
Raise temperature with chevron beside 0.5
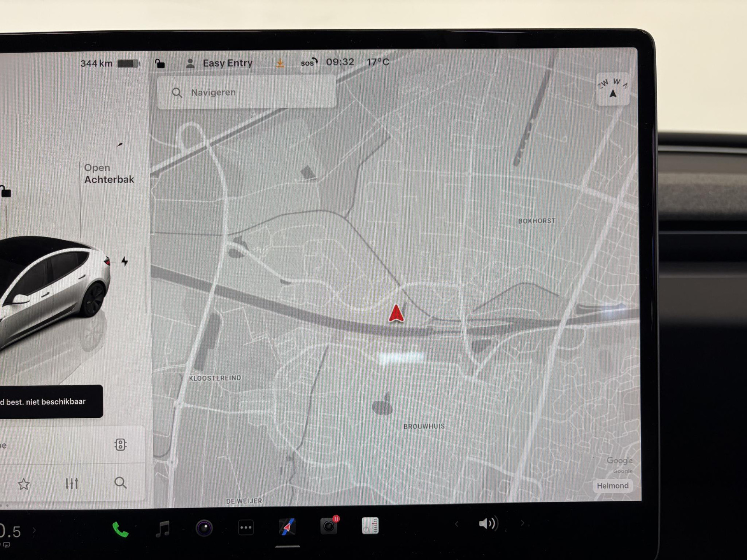coord(34,530)
